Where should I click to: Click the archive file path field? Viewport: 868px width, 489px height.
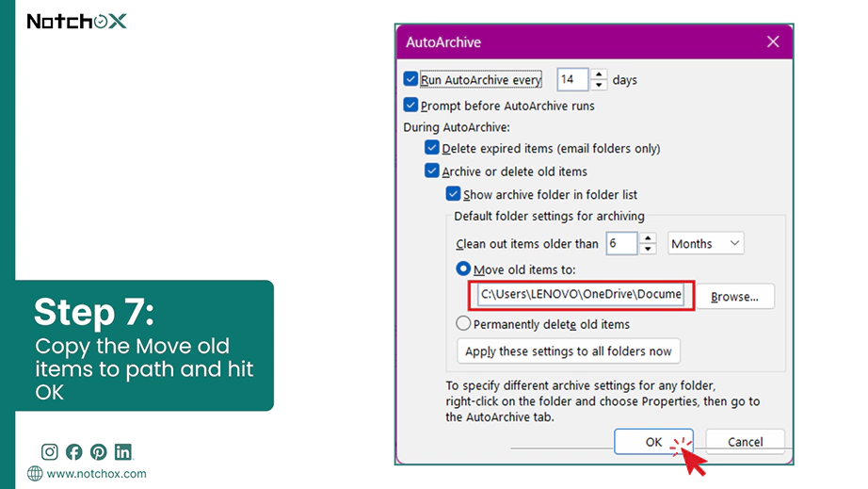coord(581,294)
